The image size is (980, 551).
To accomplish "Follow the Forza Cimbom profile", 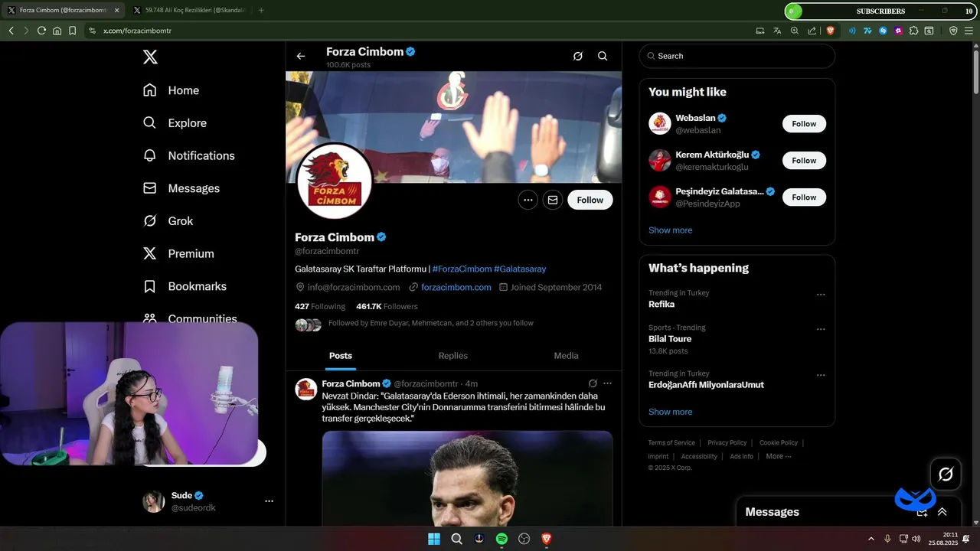I will [x=590, y=200].
